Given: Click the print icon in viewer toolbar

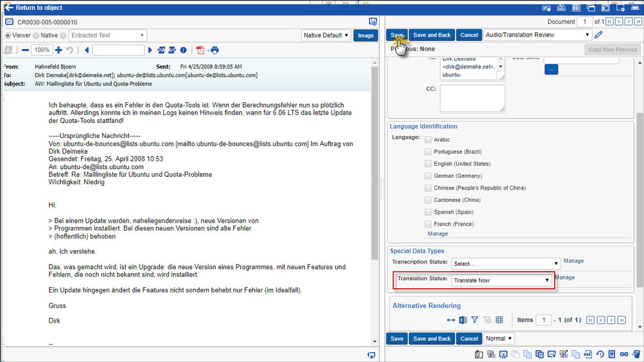Looking at the screenshot, I should 214,50.
